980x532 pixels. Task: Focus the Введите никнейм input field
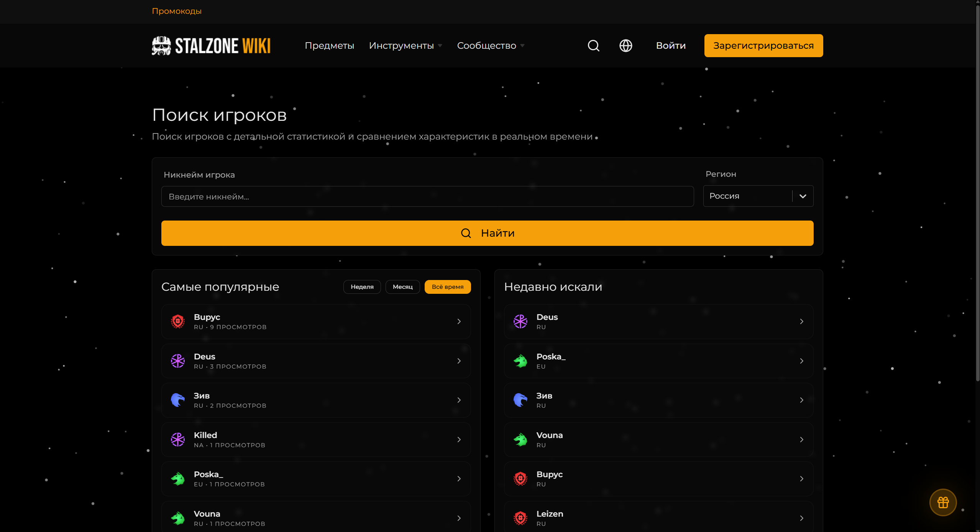427,196
